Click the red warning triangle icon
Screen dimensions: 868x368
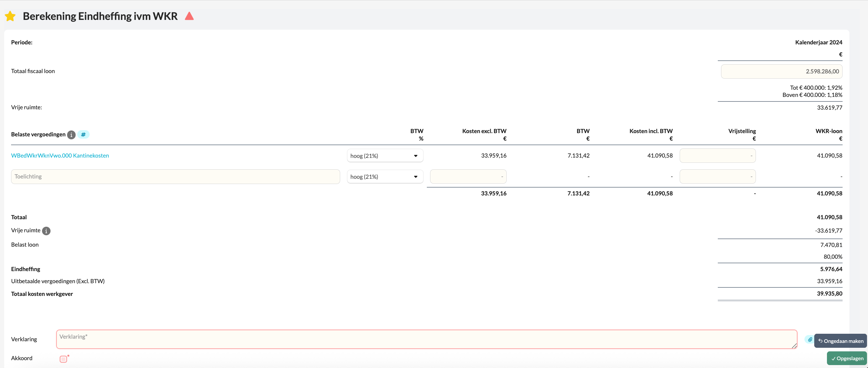pos(189,16)
